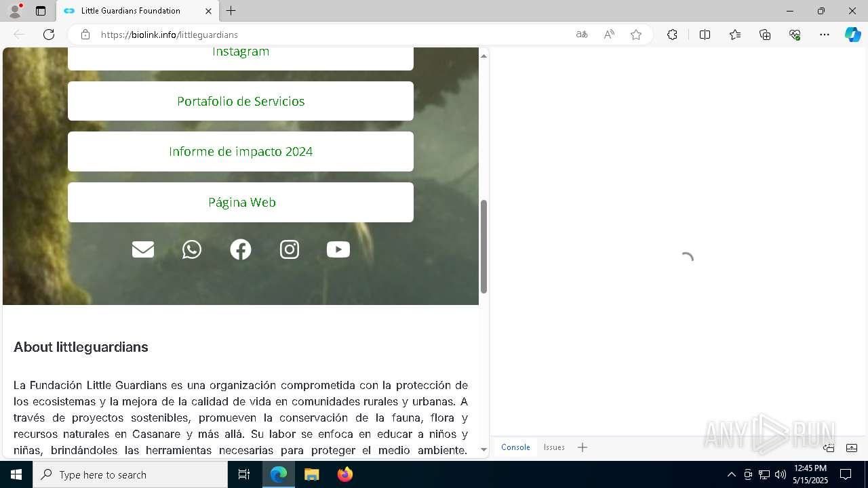Image resolution: width=868 pixels, height=488 pixels.
Task: Add a DevTools drawer tool tab
Action: coord(583,447)
